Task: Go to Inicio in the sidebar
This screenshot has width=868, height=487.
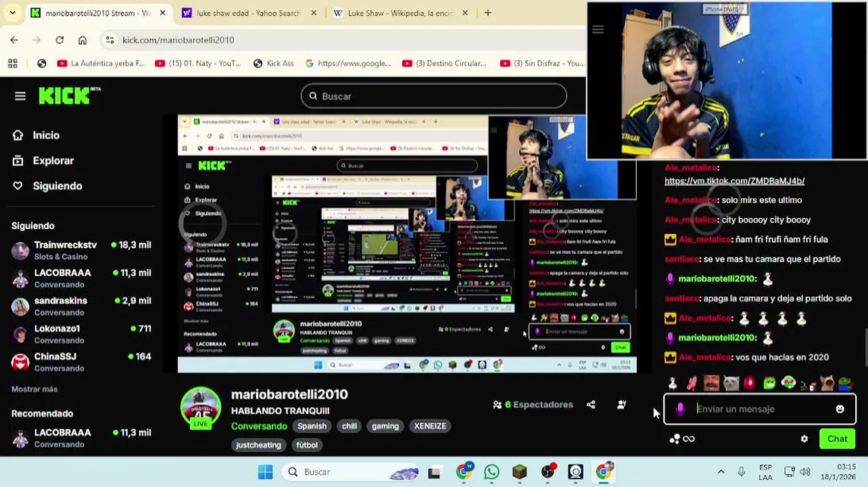Action: click(36, 135)
